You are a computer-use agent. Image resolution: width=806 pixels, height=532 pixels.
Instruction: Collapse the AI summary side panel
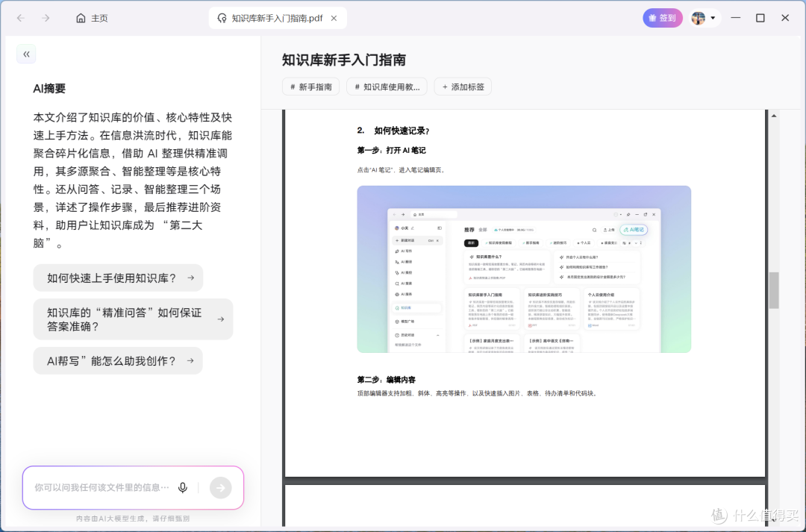click(x=26, y=54)
